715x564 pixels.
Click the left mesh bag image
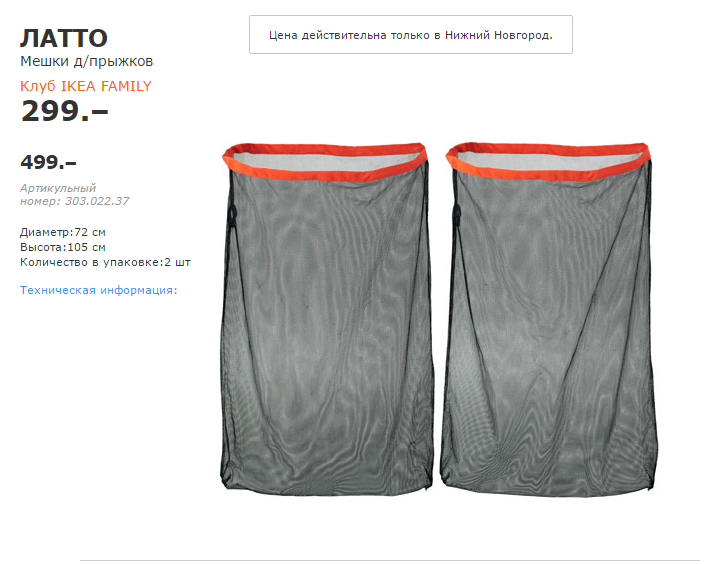[326, 319]
